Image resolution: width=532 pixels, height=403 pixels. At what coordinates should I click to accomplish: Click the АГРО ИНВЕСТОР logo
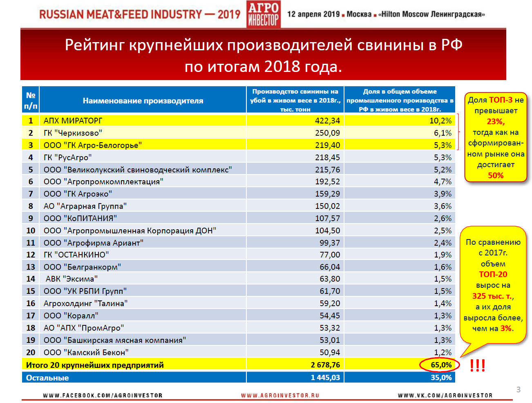264,14
